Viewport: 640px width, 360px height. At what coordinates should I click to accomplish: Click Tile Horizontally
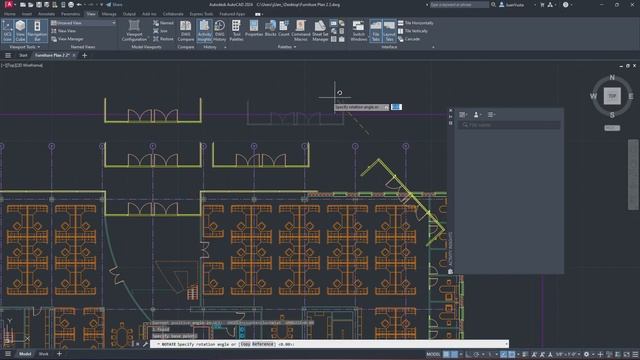coord(416,23)
